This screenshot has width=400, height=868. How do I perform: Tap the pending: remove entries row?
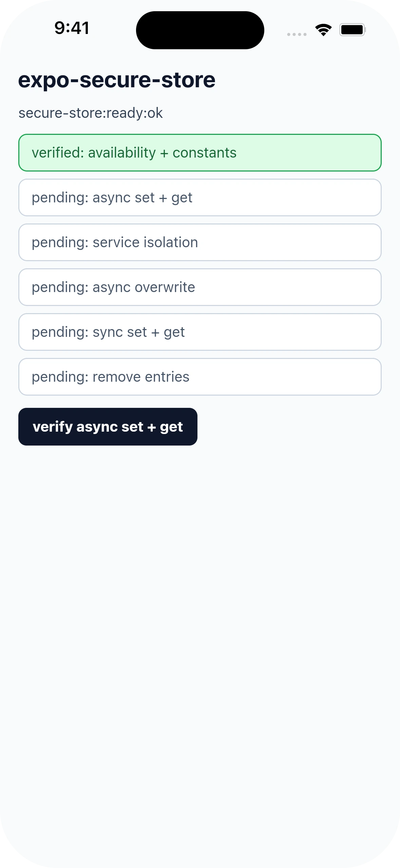[200, 377]
